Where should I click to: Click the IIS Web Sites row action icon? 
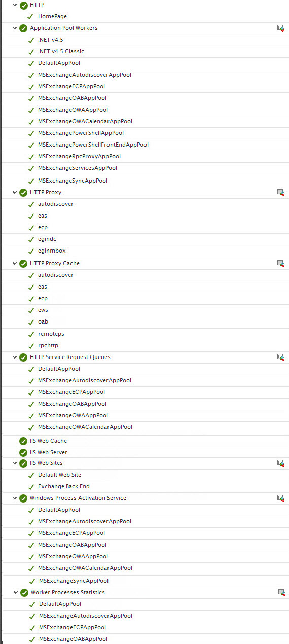click(280, 463)
